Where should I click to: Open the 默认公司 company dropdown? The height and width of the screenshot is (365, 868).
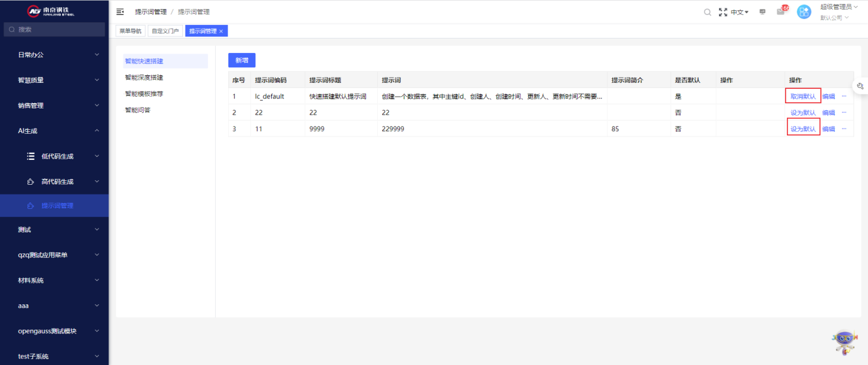pos(834,18)
